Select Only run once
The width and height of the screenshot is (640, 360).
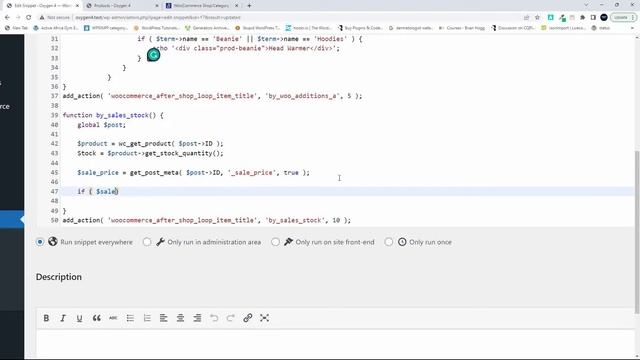tap(389, 242)
